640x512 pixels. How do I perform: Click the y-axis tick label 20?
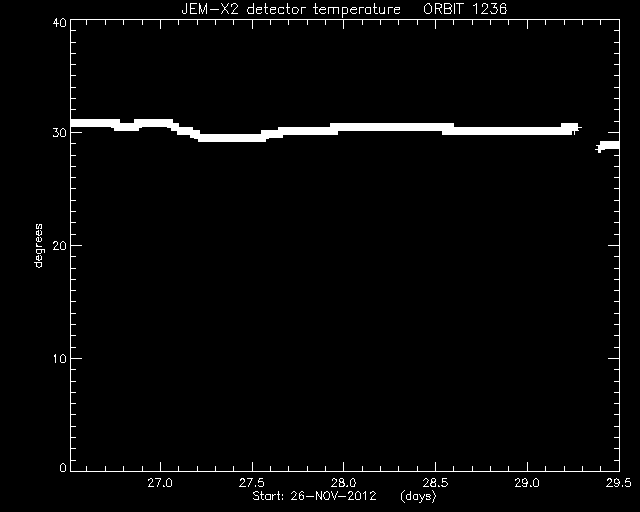point(60,245)
